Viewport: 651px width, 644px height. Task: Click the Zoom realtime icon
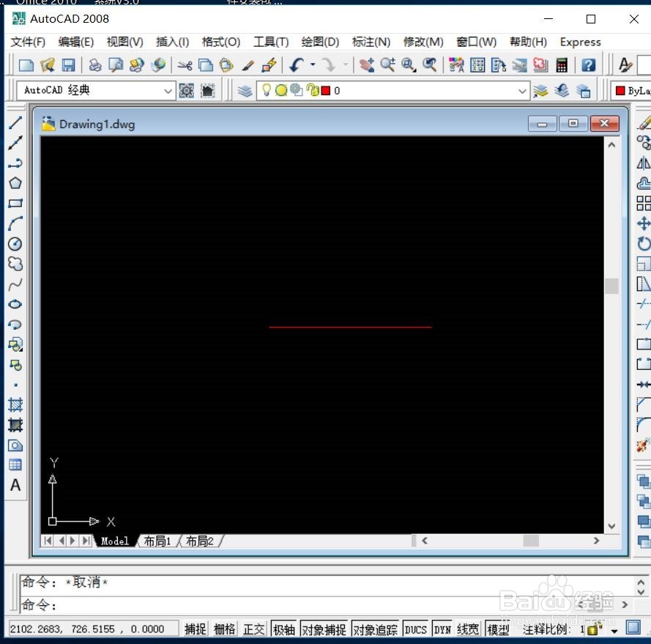click(388, 65)
